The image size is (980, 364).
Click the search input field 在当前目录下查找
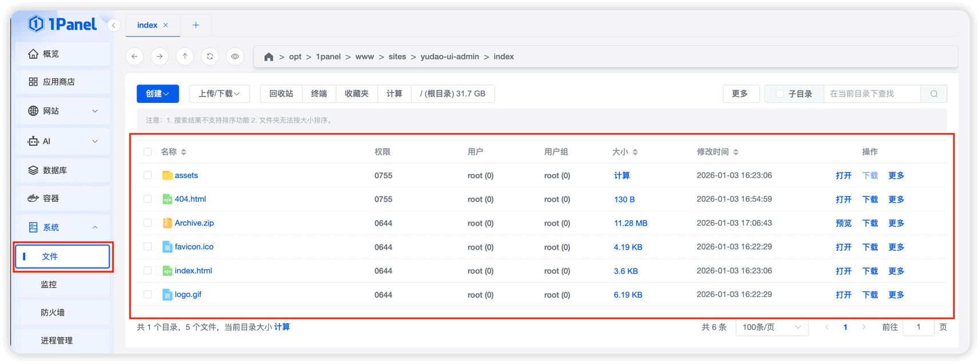click(871, 94)
